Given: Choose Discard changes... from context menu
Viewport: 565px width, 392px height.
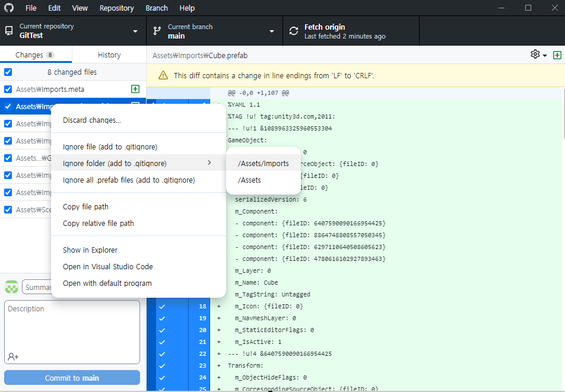Looking at the screenshot, I should 138,120.
